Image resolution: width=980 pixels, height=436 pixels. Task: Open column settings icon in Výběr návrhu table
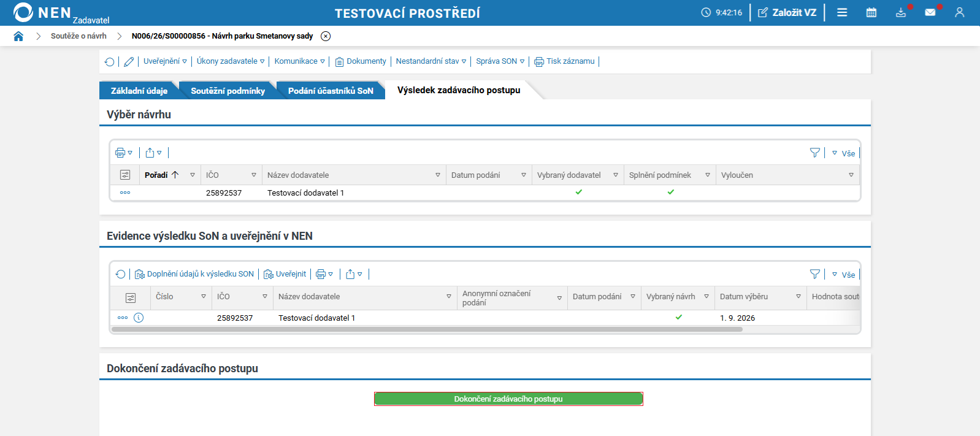[125, 175]
